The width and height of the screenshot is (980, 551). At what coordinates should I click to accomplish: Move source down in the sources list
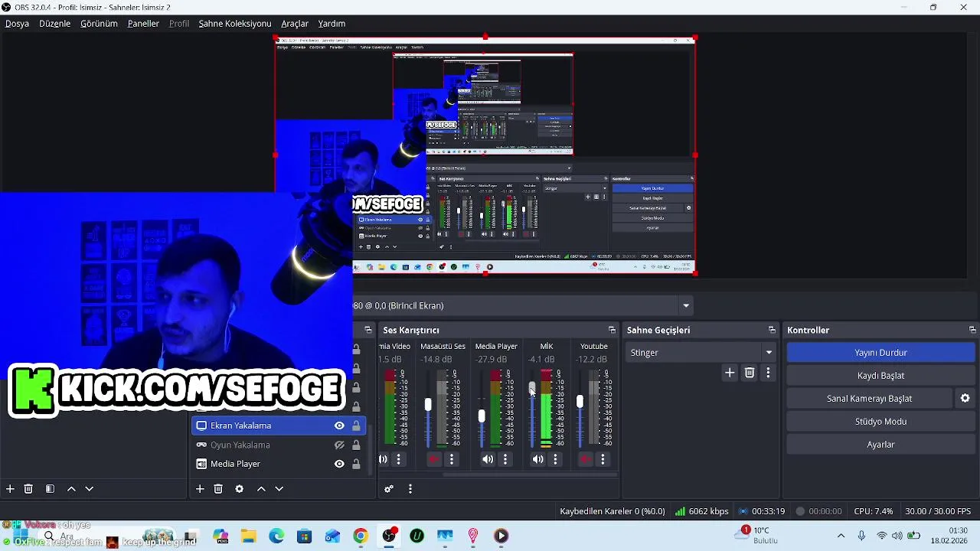pos(279,489)
